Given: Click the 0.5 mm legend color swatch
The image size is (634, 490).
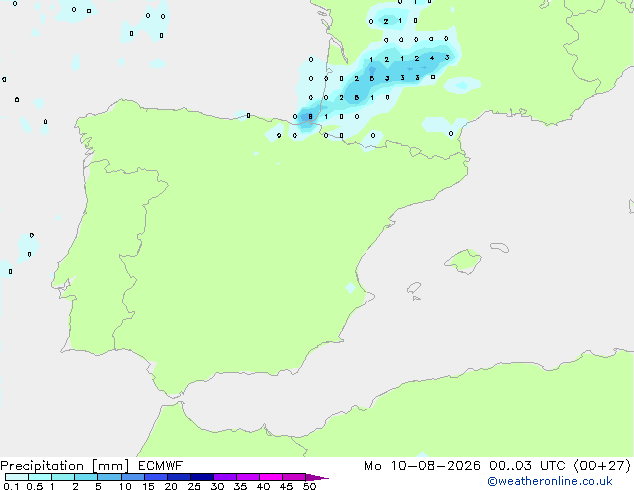Looking at the screenshot, I should point(40,477).
